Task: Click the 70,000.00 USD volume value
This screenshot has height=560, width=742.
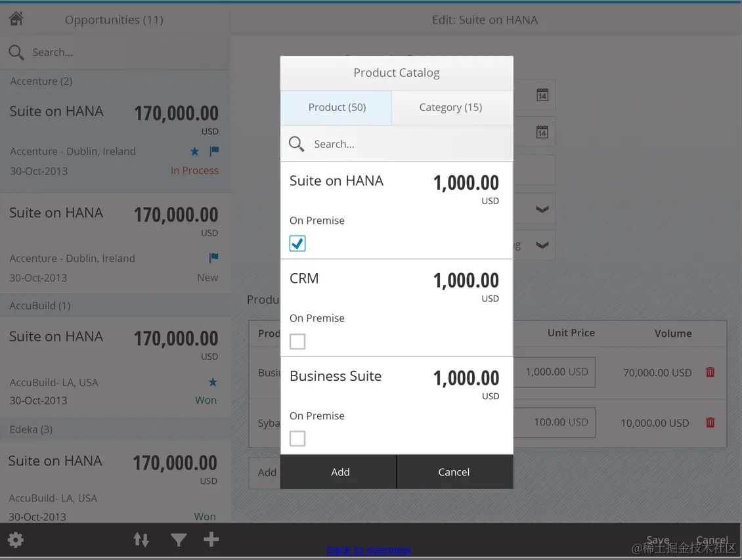Action: tap(657, 373)
